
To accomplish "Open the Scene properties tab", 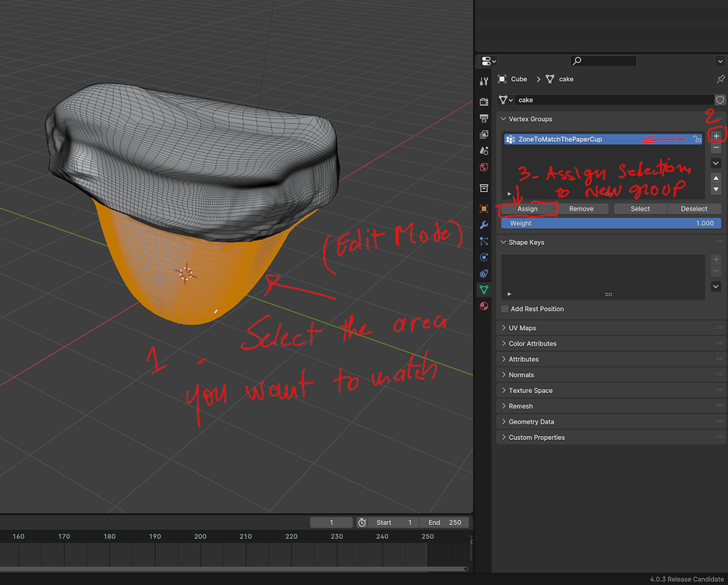I will tap(484, 151).
